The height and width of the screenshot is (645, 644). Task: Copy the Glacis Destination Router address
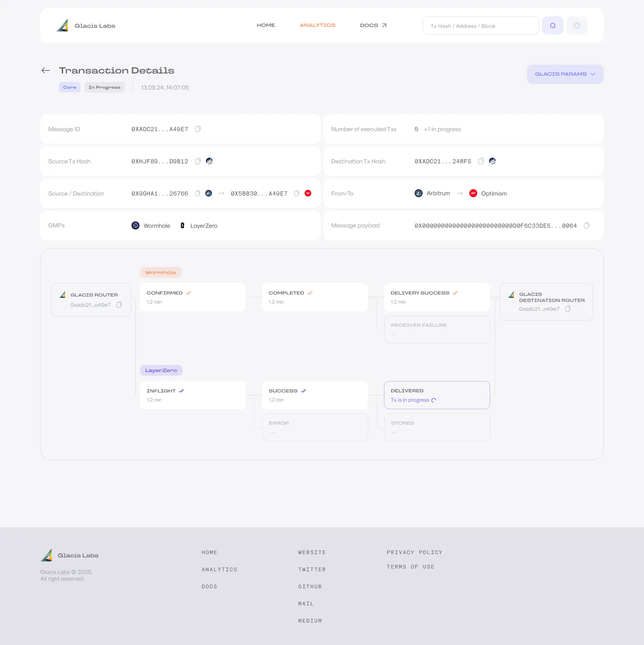568,309
